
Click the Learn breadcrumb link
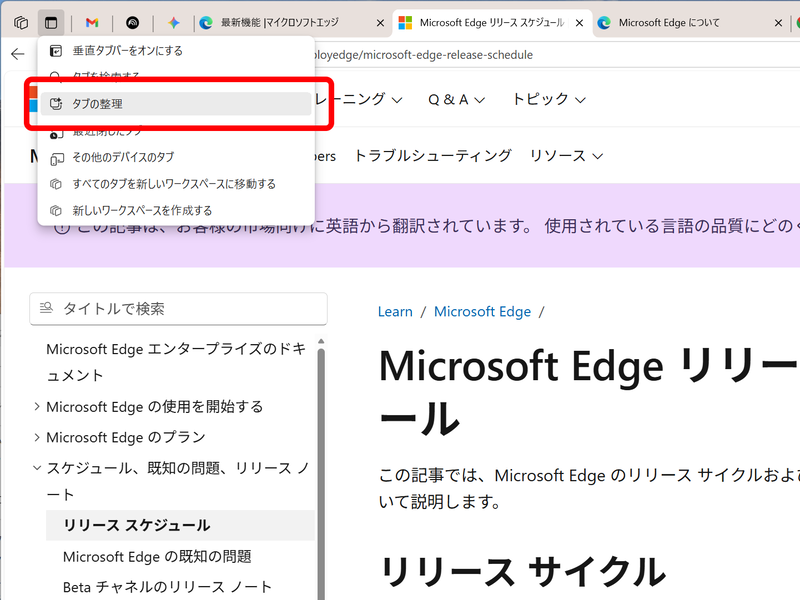click(395, 311)
